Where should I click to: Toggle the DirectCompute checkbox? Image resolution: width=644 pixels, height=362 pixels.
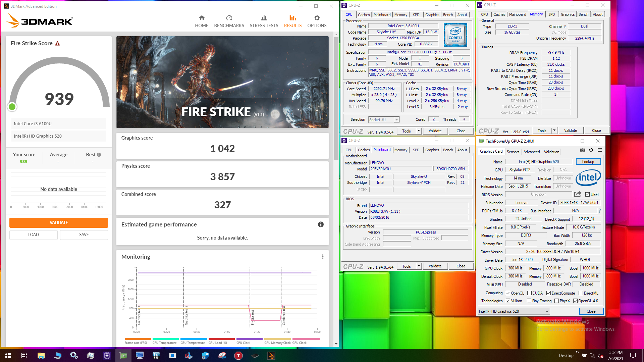pos(548,293)
